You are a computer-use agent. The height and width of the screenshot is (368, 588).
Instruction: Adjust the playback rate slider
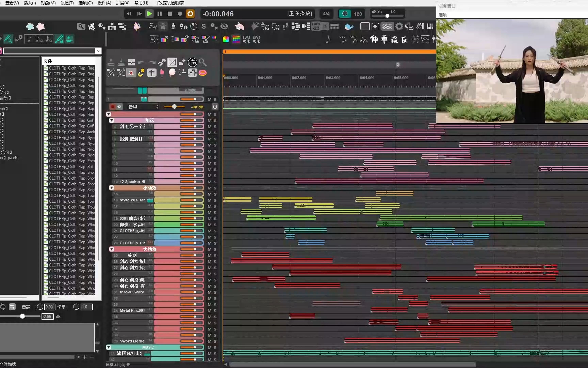tap(387, 16)
